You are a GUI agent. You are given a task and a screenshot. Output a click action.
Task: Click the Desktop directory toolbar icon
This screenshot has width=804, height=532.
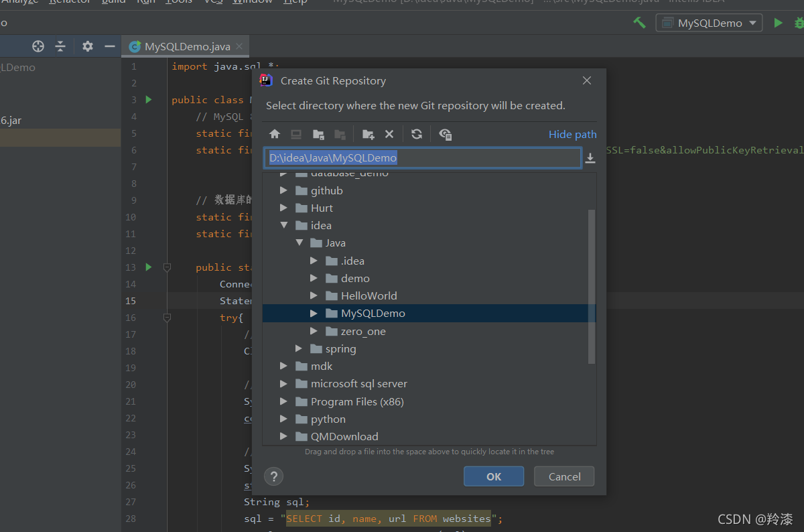point(296,134)
